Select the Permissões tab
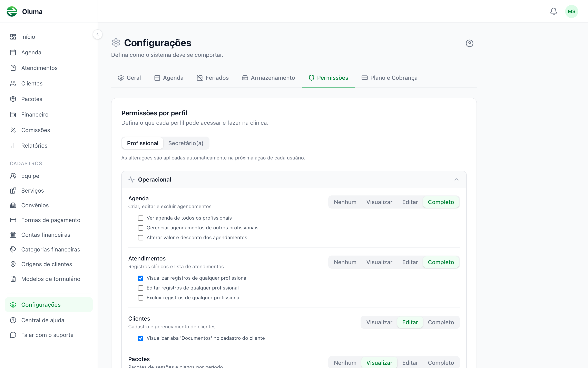 328,78
